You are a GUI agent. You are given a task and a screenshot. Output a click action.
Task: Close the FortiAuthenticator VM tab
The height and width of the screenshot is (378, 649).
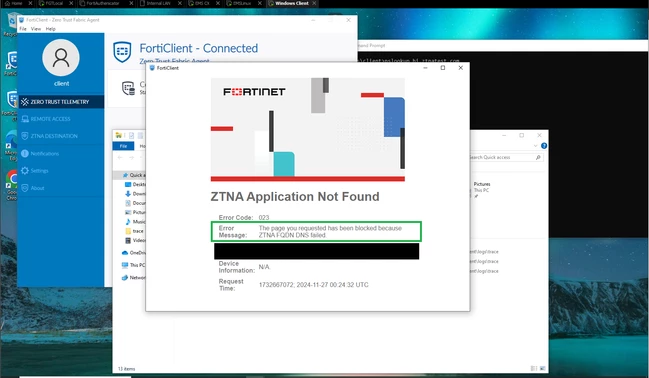(x=132, y=3)
